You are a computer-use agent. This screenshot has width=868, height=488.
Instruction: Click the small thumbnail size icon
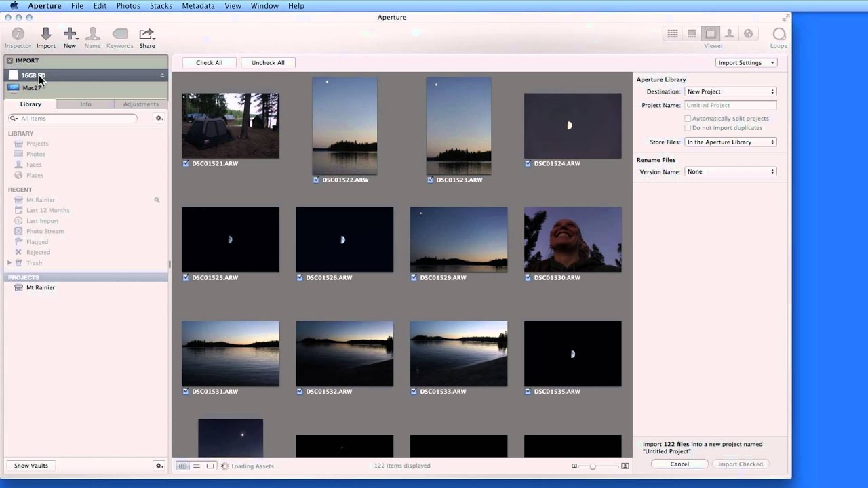(x=574, y=466)
